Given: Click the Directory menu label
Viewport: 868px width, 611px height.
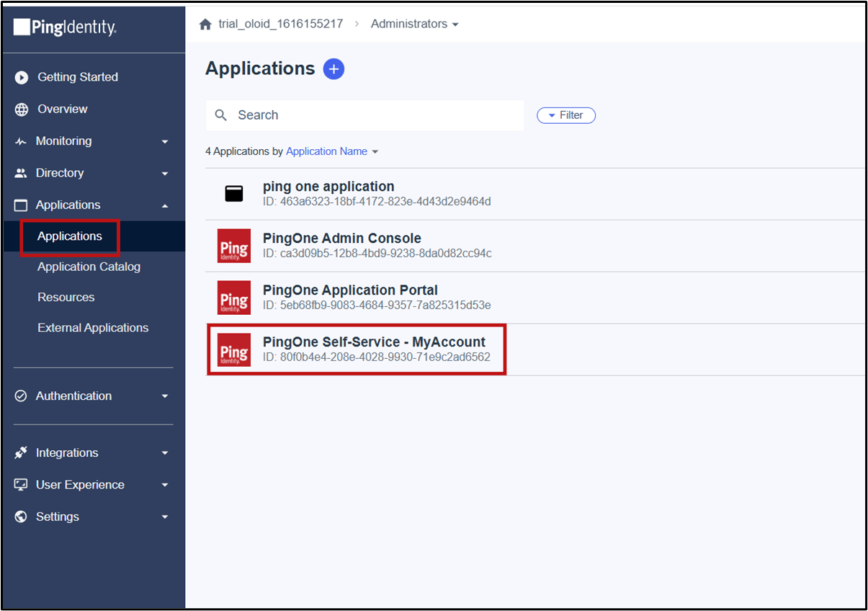Looking at the screenshot, I should pyautogui.click(x=60, y=173).
